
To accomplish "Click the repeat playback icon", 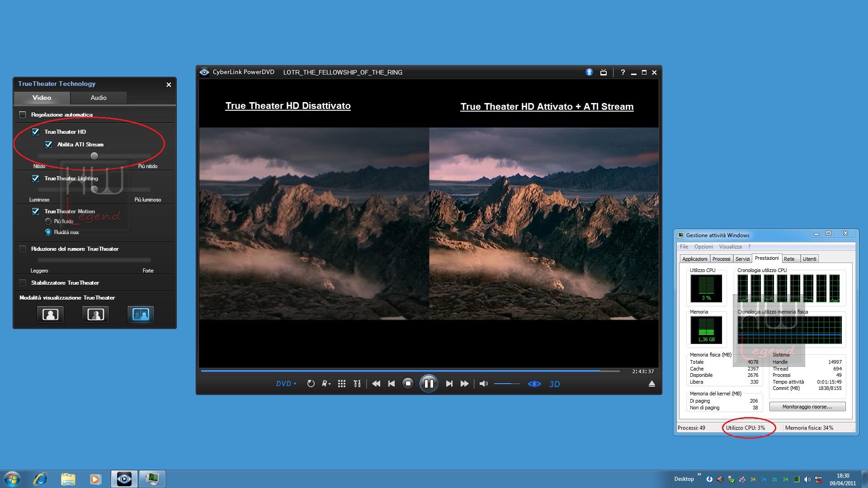I will point(311,384).
